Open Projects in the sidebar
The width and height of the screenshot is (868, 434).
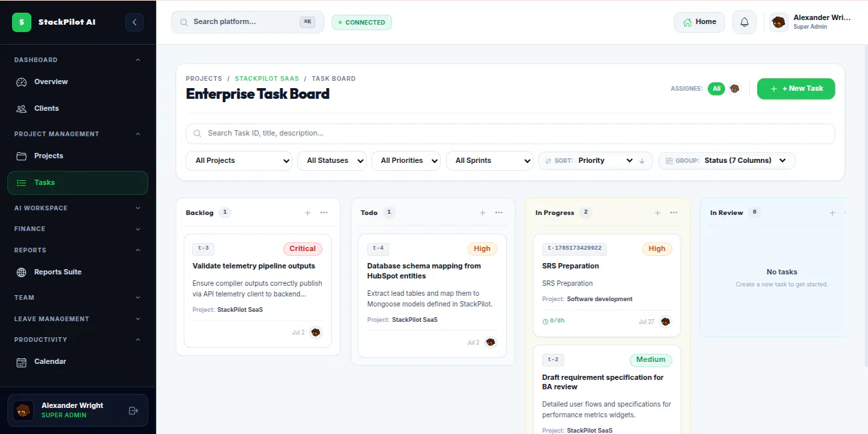click(78, 156)
